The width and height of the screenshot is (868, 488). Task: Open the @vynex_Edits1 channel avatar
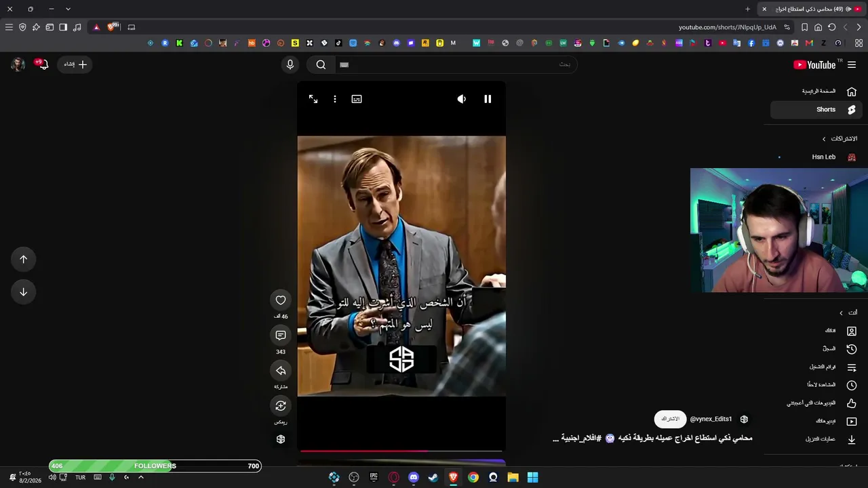tap(744, 419)
